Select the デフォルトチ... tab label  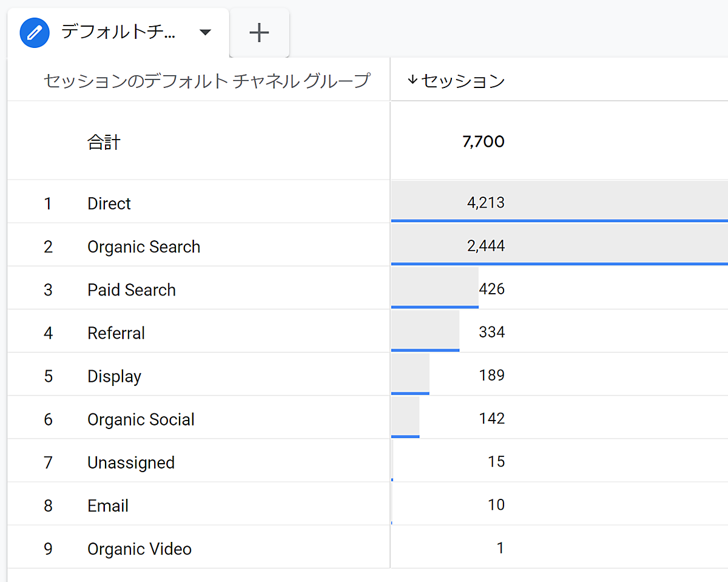[118, 33]
